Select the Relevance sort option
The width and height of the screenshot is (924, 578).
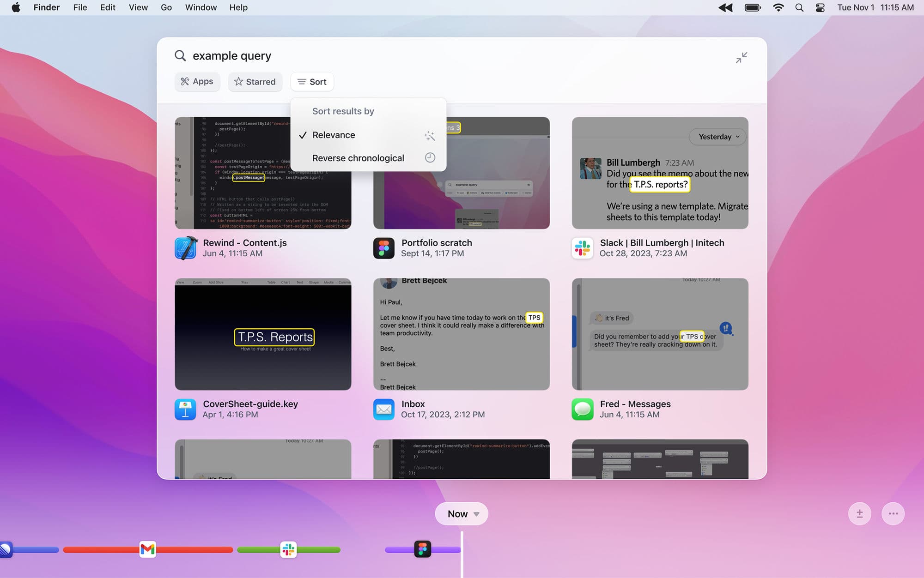coord(334,135)
